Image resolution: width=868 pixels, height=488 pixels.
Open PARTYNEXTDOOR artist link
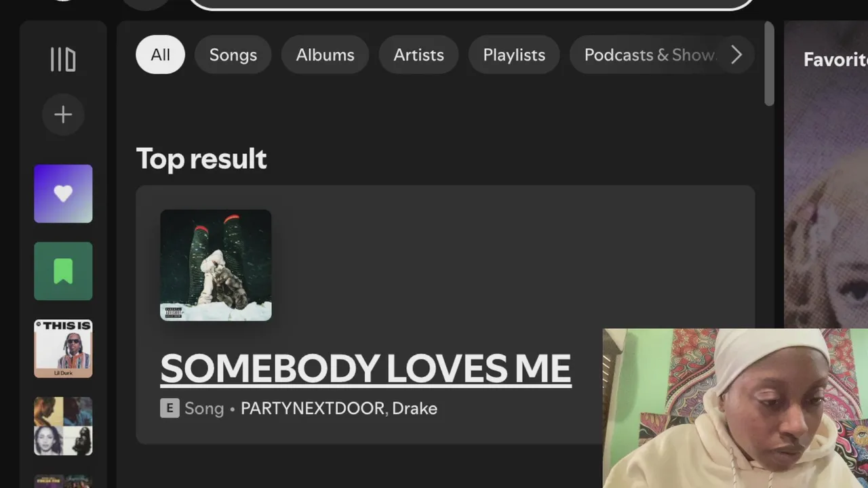click(313, 409)
